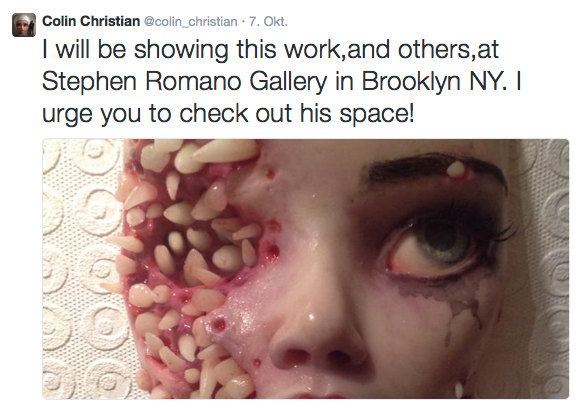
Task: Click the last line ending with space!
Action: point(228,113)
